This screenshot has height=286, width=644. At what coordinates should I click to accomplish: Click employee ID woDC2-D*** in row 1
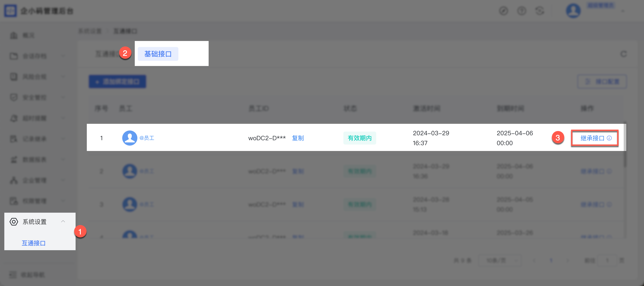(x=267, y=138)
